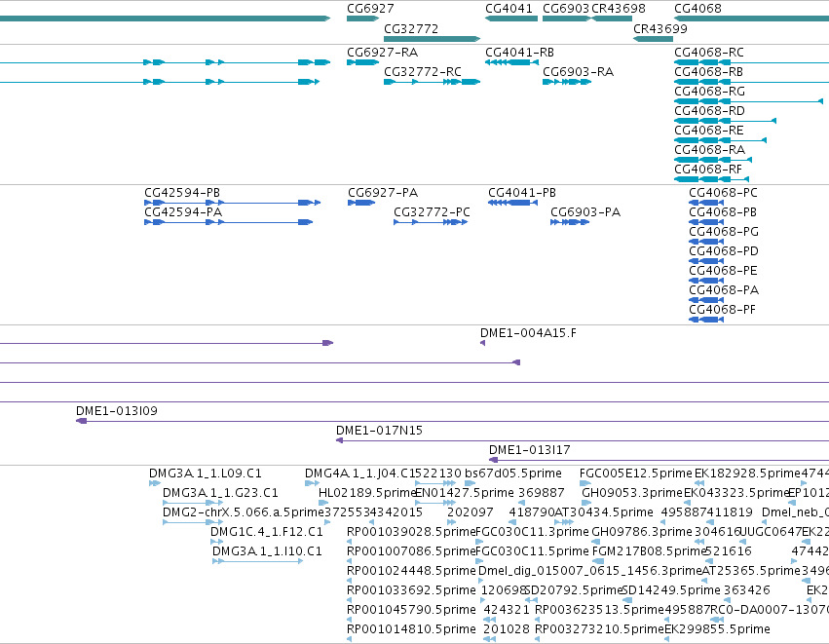Click EST FGC030C11.3prime
This screenshot has width=829, height=644.
point(479,542)
